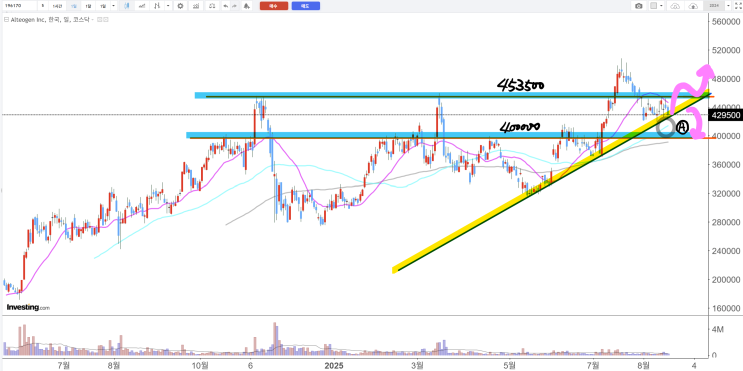The height and width of the screenshot is (371, 743).
Task: Open the layout dropdown arrow
Action: [661, 6]
